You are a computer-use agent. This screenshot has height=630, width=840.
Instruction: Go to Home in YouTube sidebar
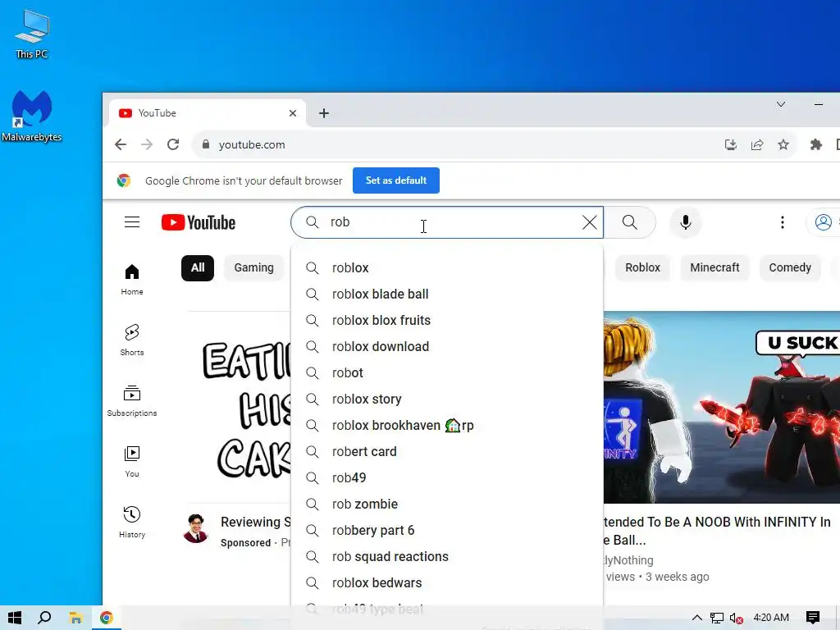pos(132,280)
